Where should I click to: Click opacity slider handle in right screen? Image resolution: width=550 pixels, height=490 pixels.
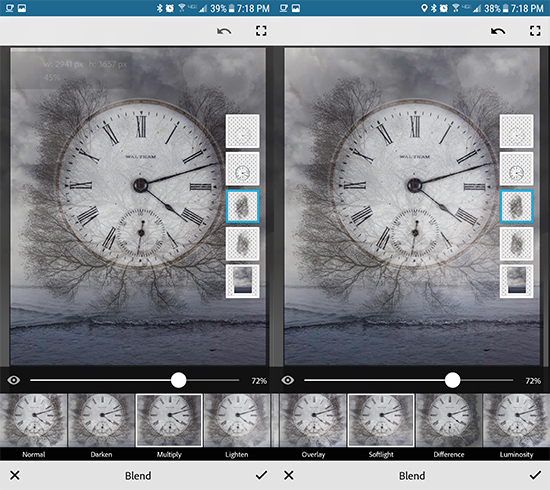click(452, 380)
